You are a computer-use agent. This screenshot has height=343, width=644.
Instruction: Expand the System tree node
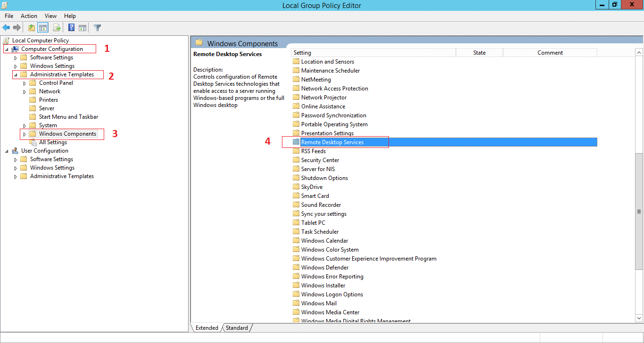25,125
